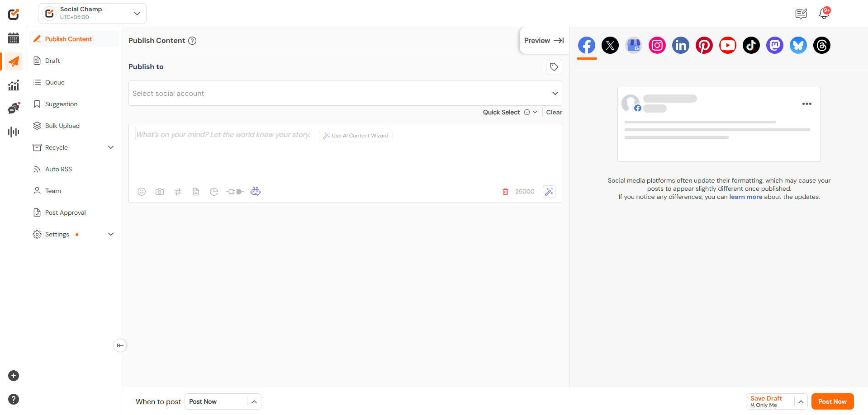Click into the post composer text area
This screenshot has width=868, height=415.
[x=345, y=156]
